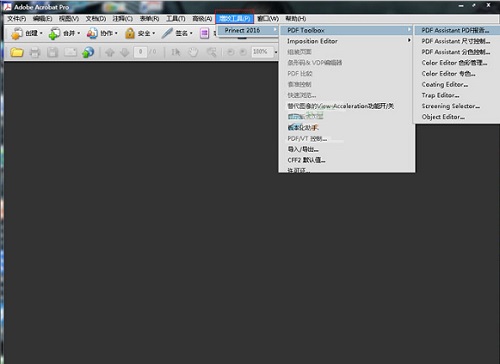Select the PDF Toolbox menu entry
The height and width of the screenshot is (364, 500).
[x=347, y=30]
